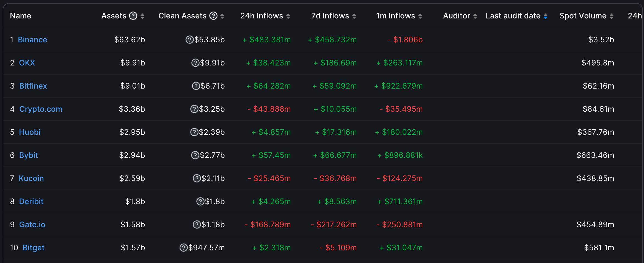Click the question icon beside Kucoin's $2.11b

[x=197, y=179]
